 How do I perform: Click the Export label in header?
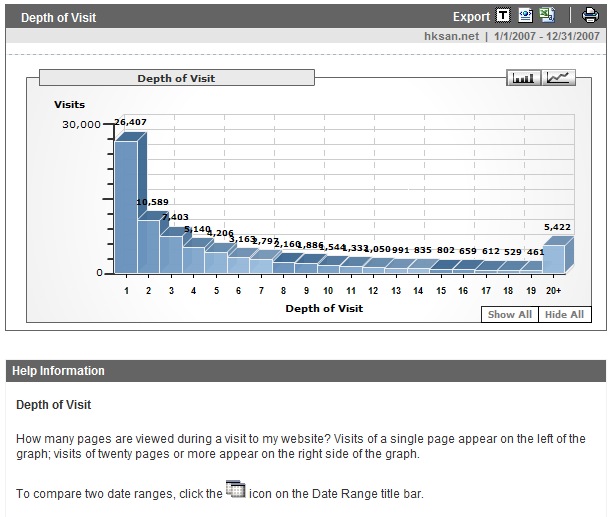point(471,16)
